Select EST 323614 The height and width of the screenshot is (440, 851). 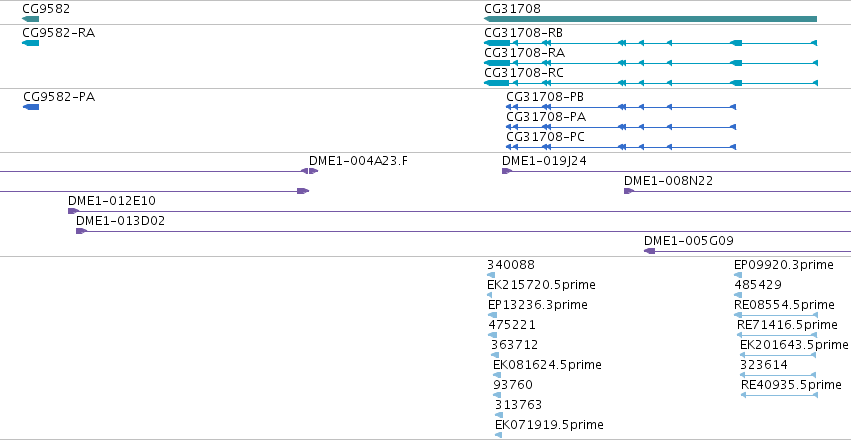click(x=764, y=365)
